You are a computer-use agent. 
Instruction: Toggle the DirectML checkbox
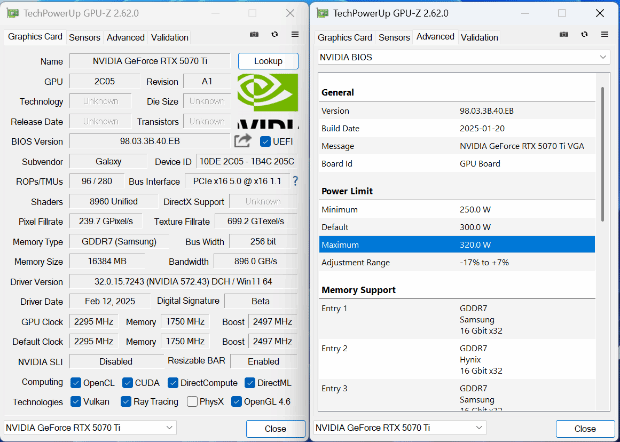coord(250,383)
